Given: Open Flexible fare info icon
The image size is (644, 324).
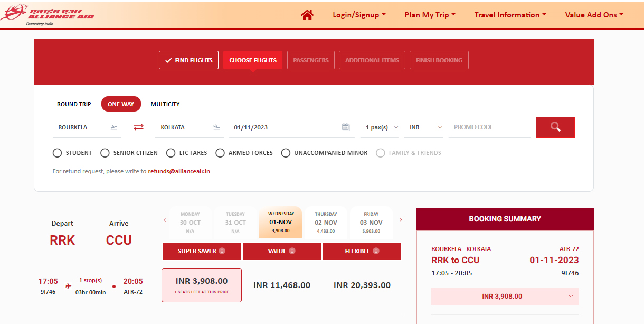Looking at the screenshot, I should (376, 251).
